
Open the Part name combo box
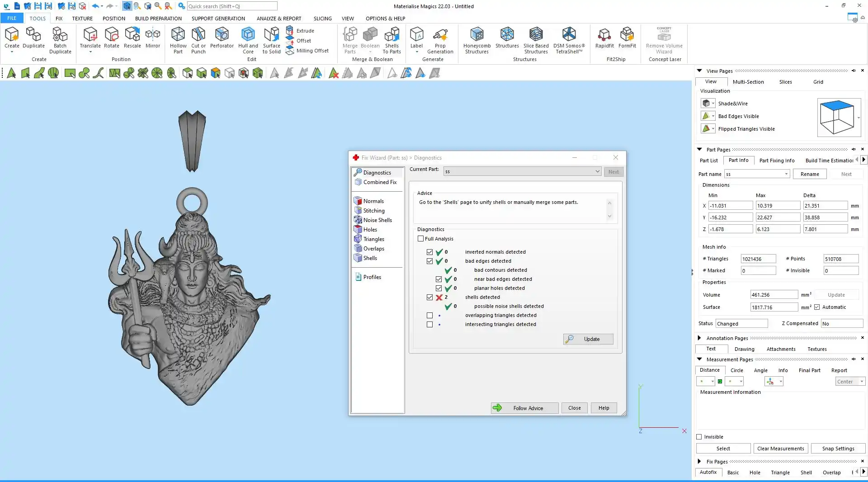pyautogui.click(x=786, y=174)
